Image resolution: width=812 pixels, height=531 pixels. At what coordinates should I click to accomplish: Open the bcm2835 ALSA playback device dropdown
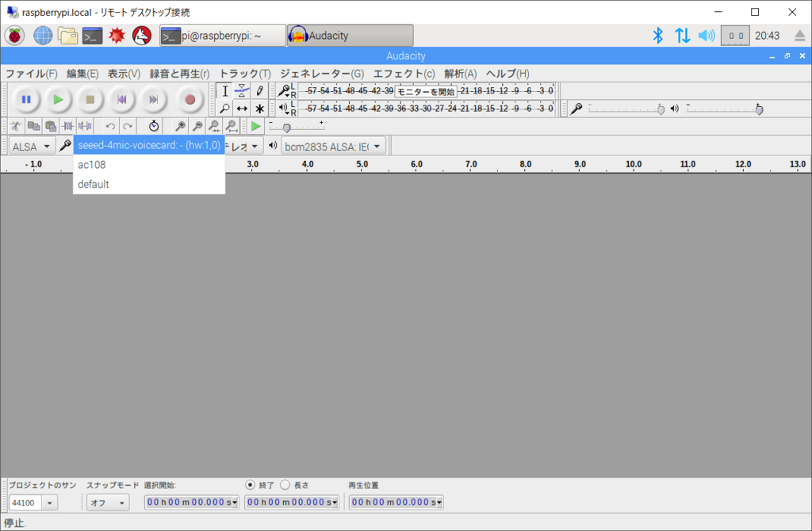[334, 147]
